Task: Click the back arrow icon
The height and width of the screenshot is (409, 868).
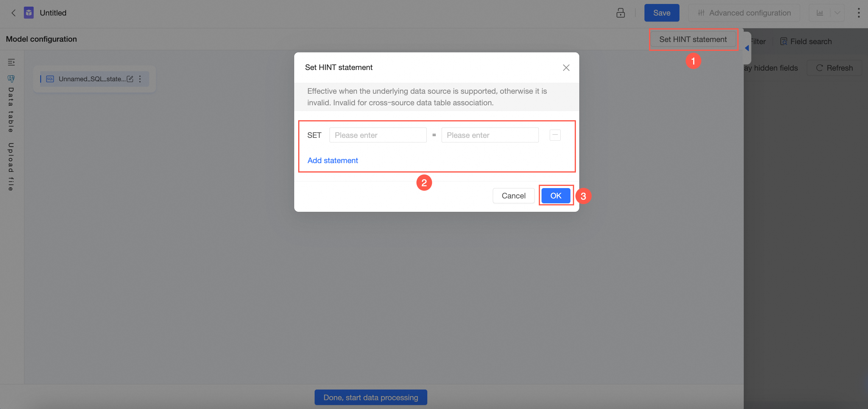Action: (13, 13)
